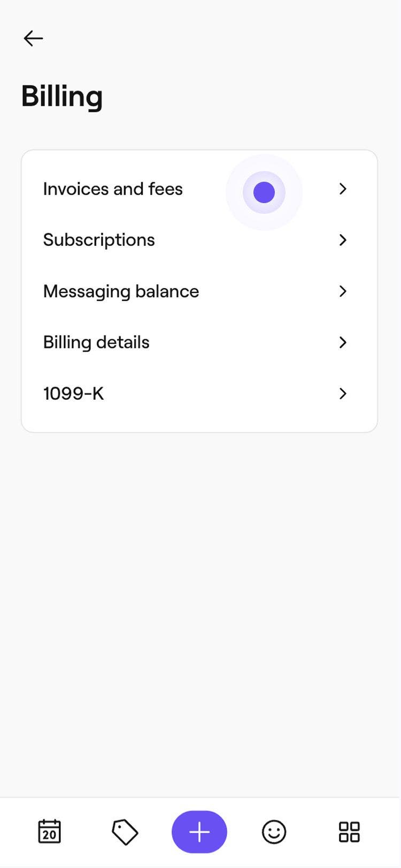Expand the Invoices and fees chevron
Screen dimensions: 401x868
point(343,189)
